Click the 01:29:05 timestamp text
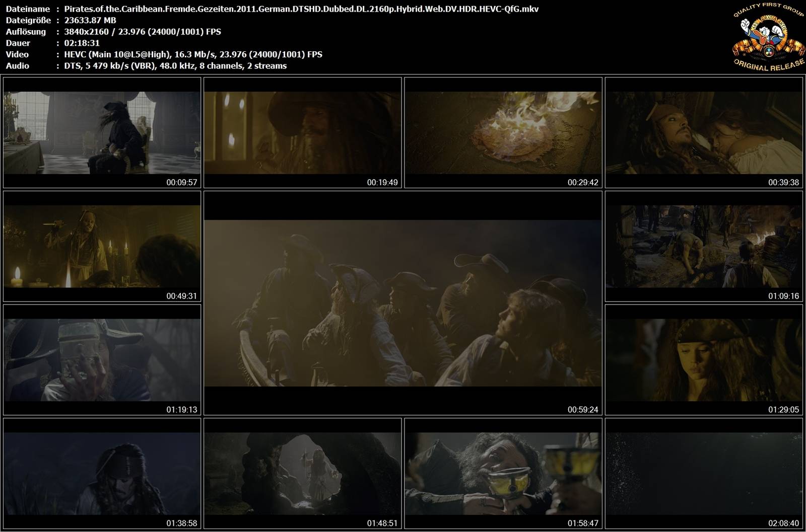 click(x=783, y=410)
